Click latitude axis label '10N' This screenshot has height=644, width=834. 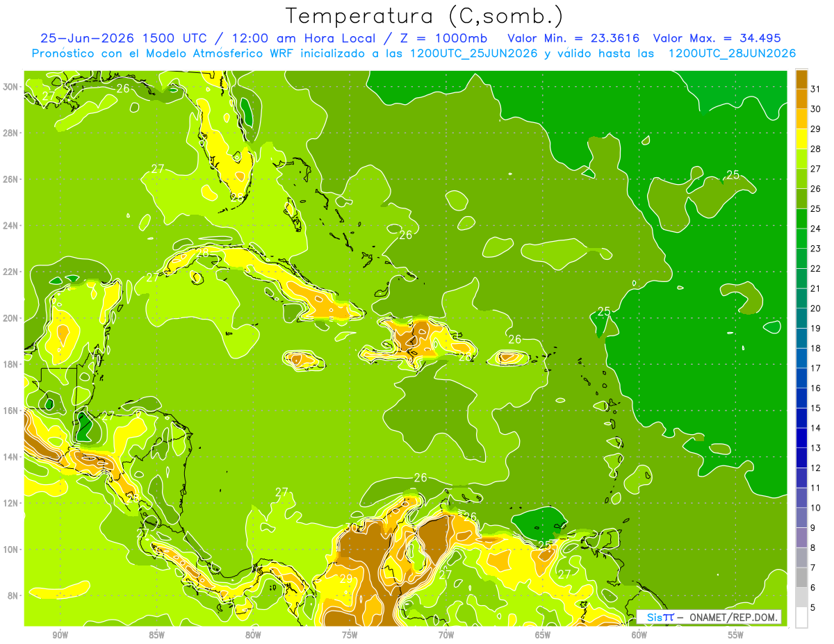[10, 549]
